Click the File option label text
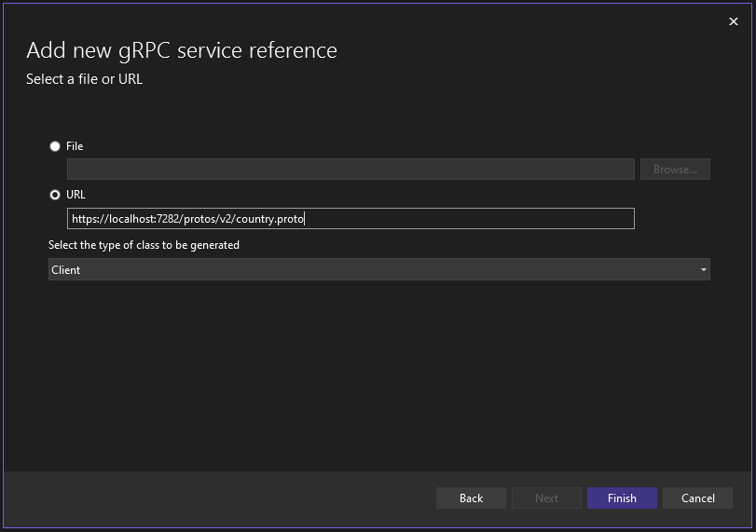 [x=75, y=146]
